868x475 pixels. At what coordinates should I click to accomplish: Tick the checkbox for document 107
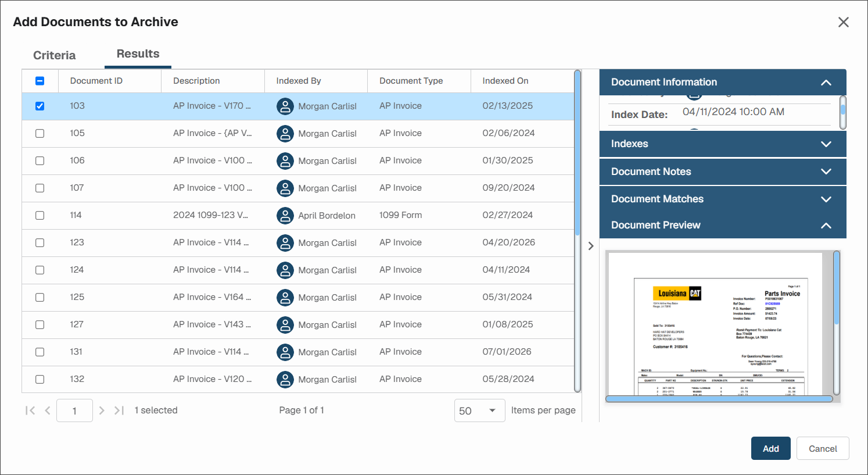coord(40,188)
